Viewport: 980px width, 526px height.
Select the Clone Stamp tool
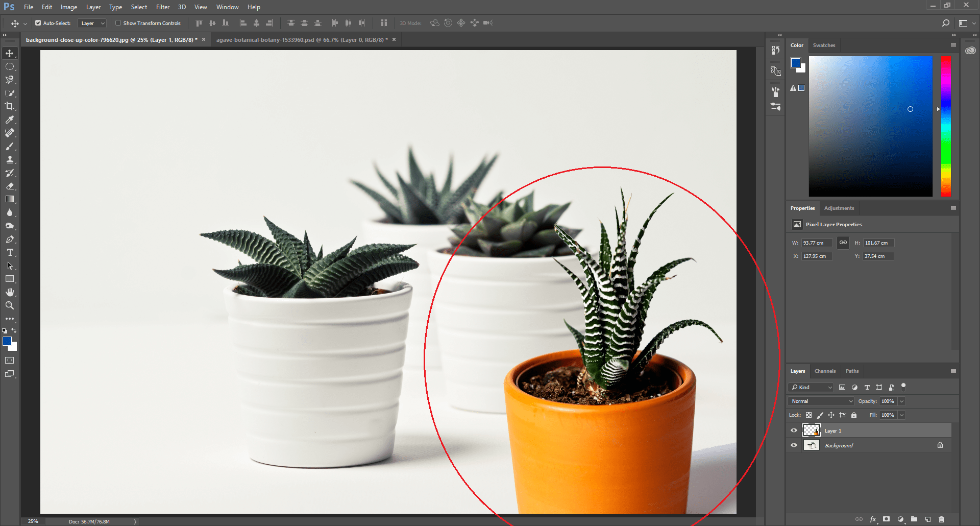click(10, 159)
